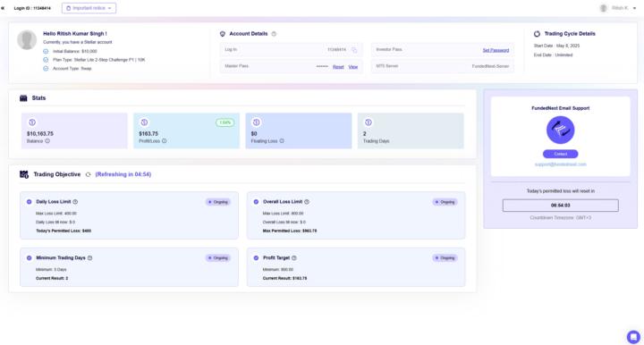
Task: Collapse the sidebar with the double-arrow icon
Action: (3, 8)
